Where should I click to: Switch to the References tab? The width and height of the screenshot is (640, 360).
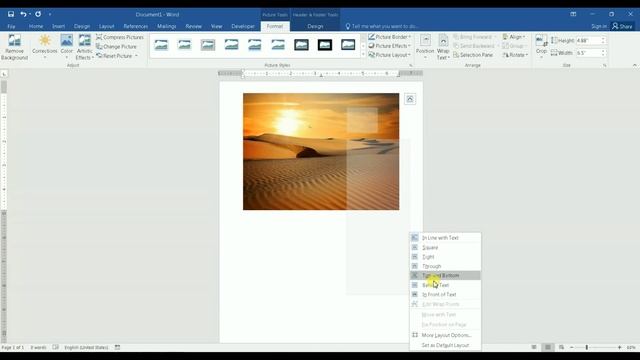(x=136, y=26)
